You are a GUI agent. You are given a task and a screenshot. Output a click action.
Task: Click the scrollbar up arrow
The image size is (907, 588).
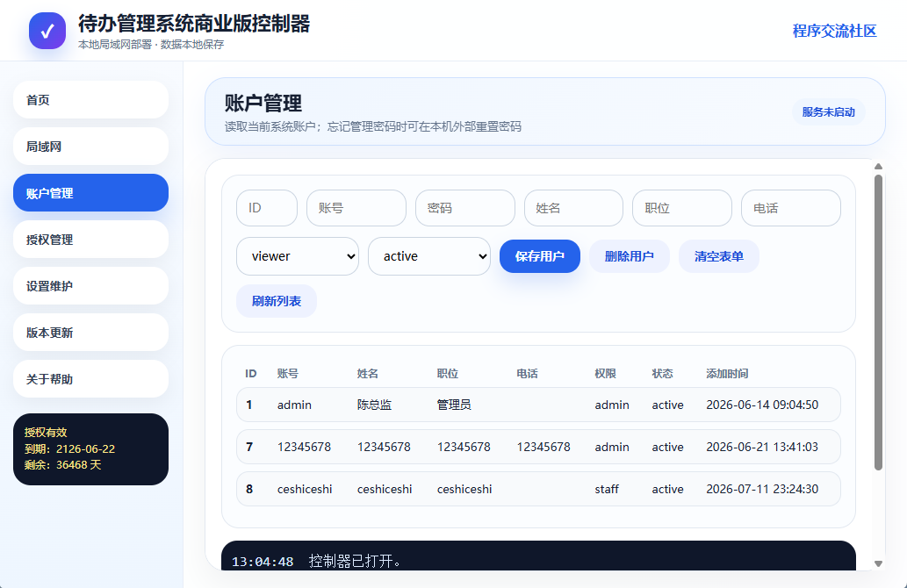click(x=878, y=167)
